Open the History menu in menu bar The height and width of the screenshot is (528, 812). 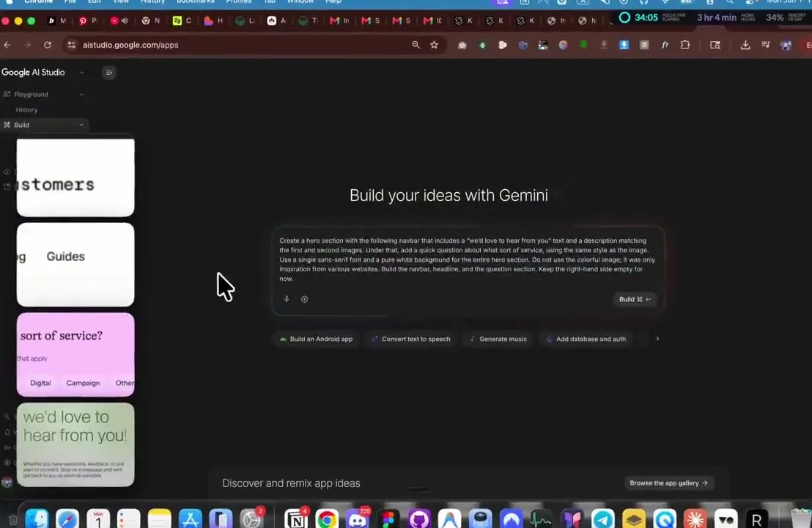tap(152, 2)
